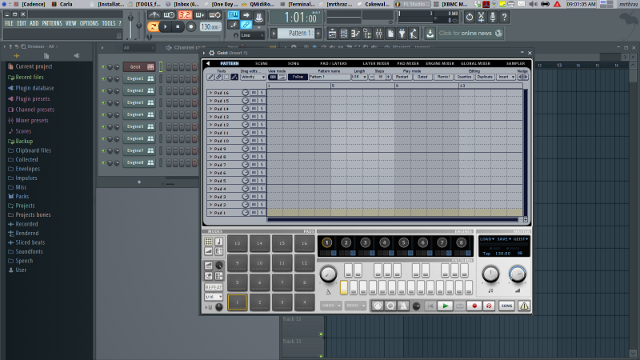Open the Velocity drag edits dropdown
The width and height of the screenshot is (640, 360).
pyautogui.click(x=253, y=77)
